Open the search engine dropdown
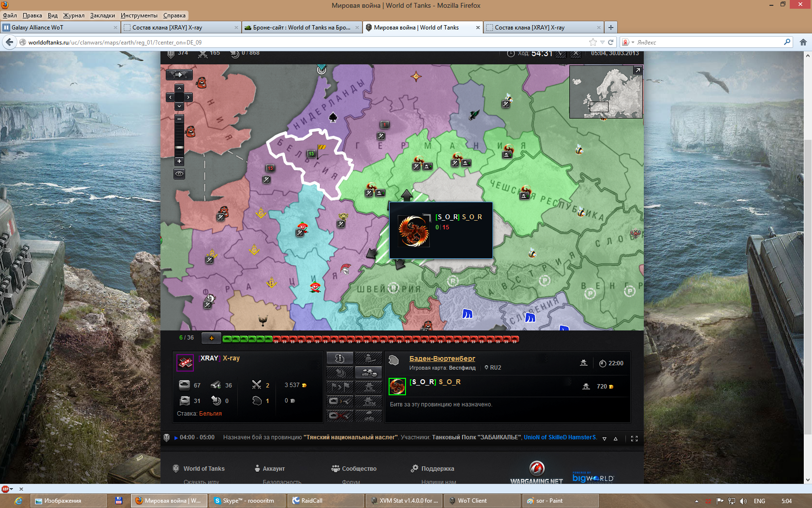 pyautogui.click(x=627, y=42)
